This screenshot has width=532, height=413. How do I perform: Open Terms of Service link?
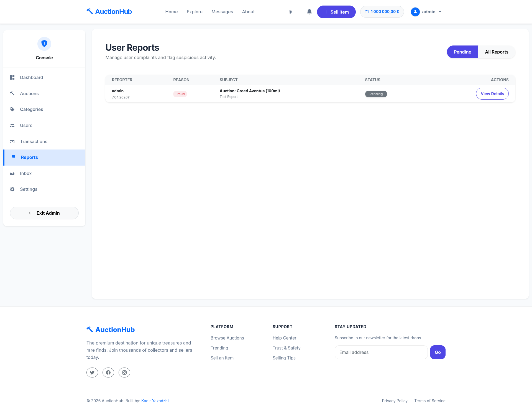(430, 401)
